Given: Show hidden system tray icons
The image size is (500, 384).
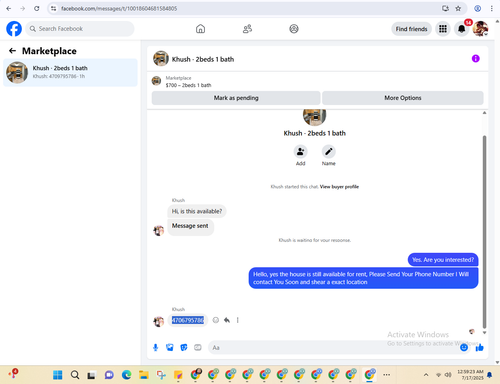Looking at the screenshot, I should (x=426, y=375).
